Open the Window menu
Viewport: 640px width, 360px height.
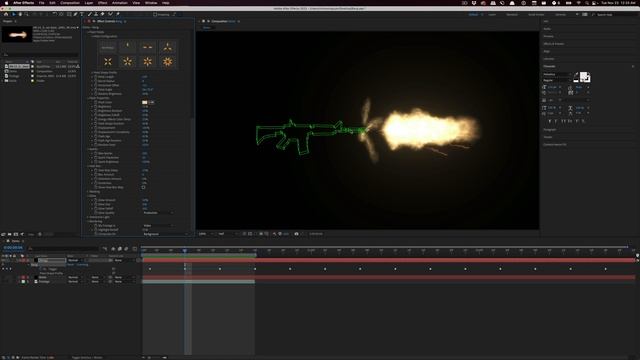coord(151,3)
